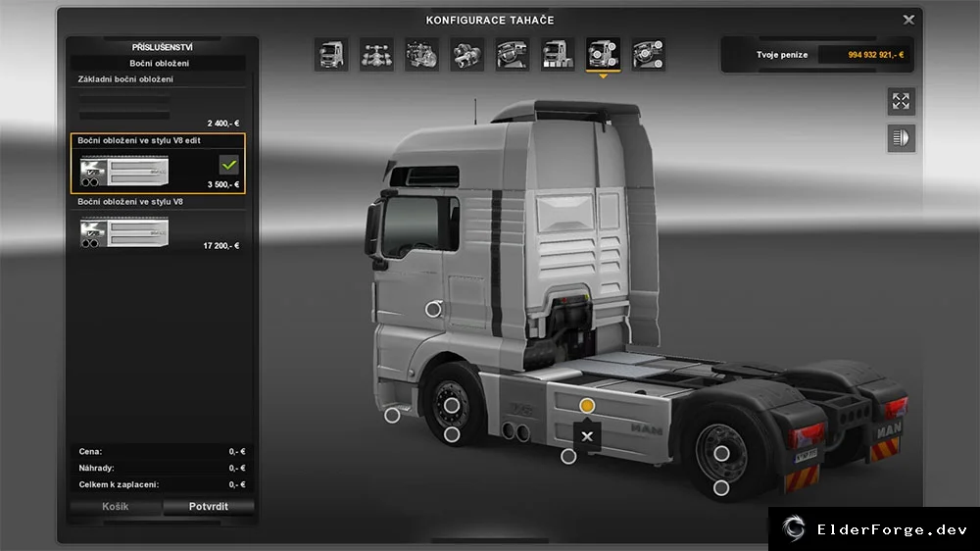Choose Boční obložení ve stylu V8 edit

coord(158,163)
